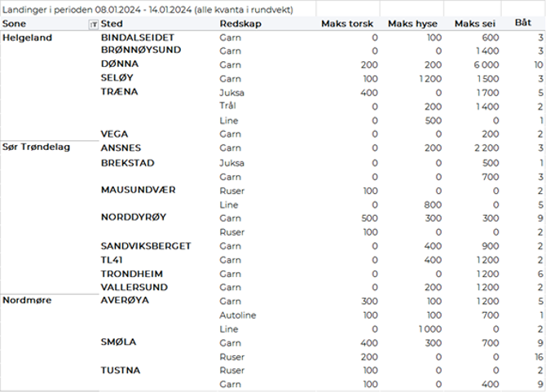
Task: Select the Maks hyse column header
Action: pos(412,25)
